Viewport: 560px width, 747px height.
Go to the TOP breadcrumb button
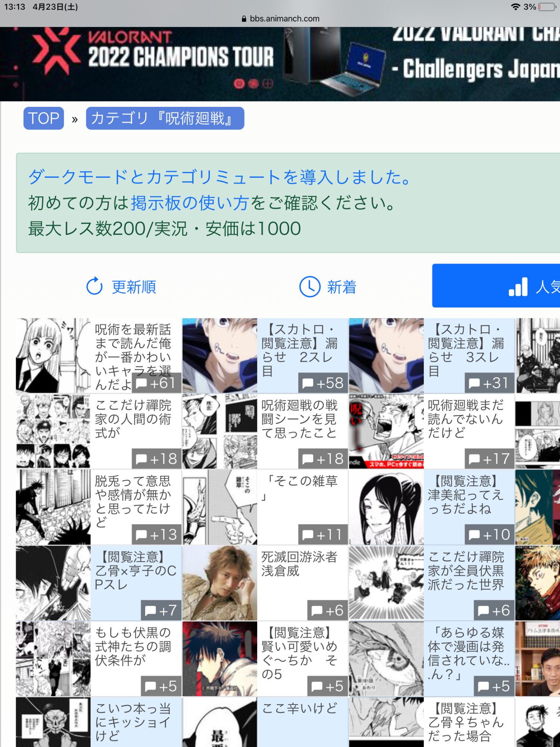(x=44, y=118)
